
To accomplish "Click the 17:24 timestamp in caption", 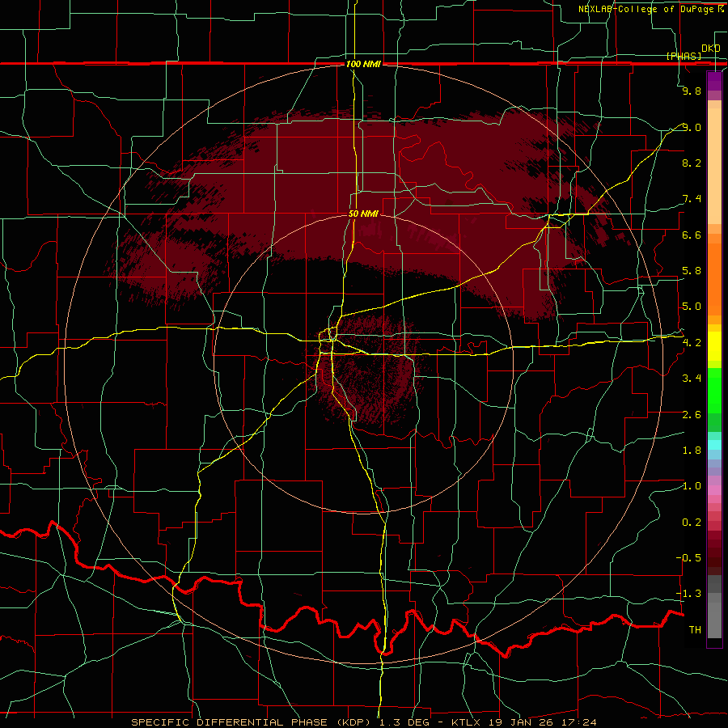I will 578,722.
